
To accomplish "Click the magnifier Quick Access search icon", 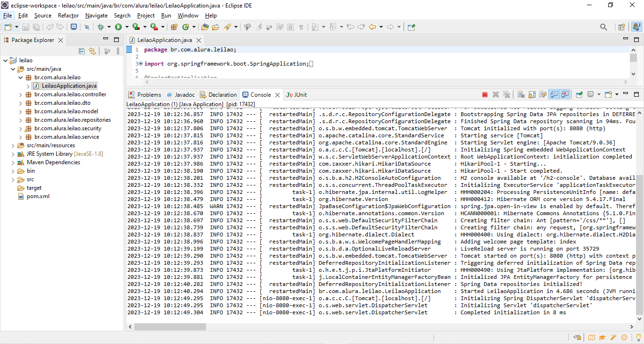I will pos(603,27).
